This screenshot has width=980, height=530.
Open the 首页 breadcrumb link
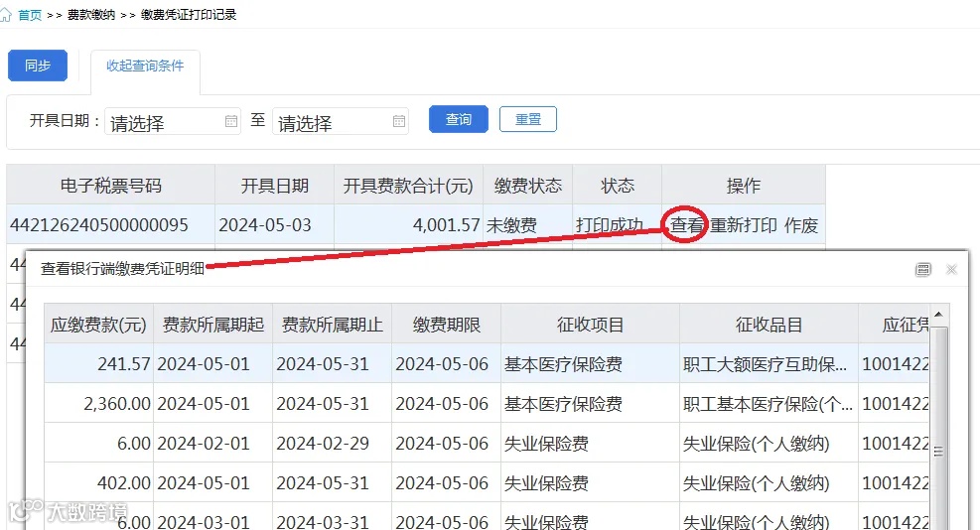coord(30,14)
